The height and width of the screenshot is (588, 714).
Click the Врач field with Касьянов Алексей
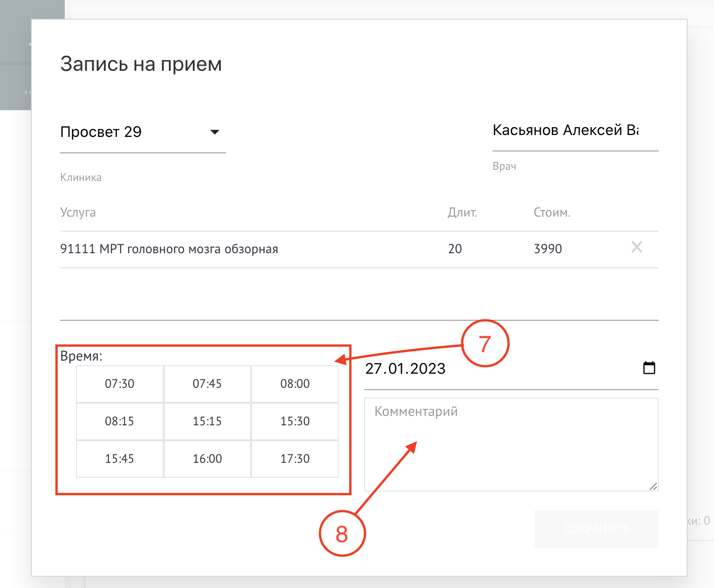point(575,130)
